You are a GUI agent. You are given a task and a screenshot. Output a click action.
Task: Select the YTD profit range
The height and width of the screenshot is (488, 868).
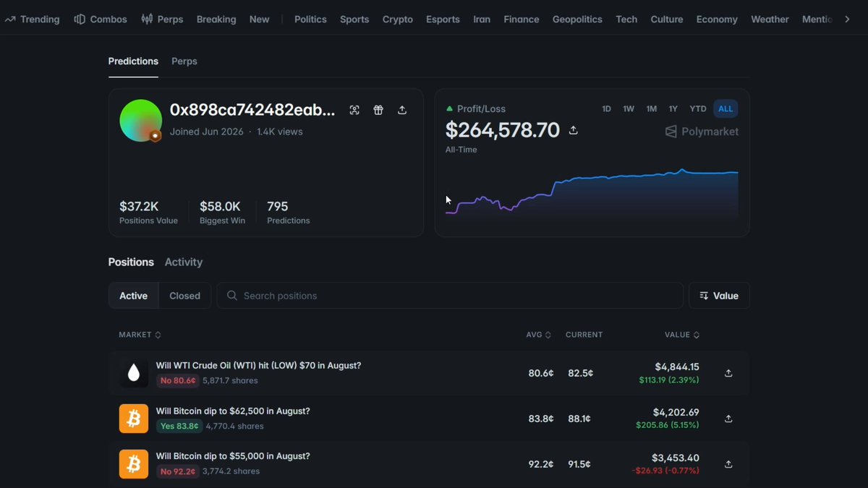(x=698, y=108)
